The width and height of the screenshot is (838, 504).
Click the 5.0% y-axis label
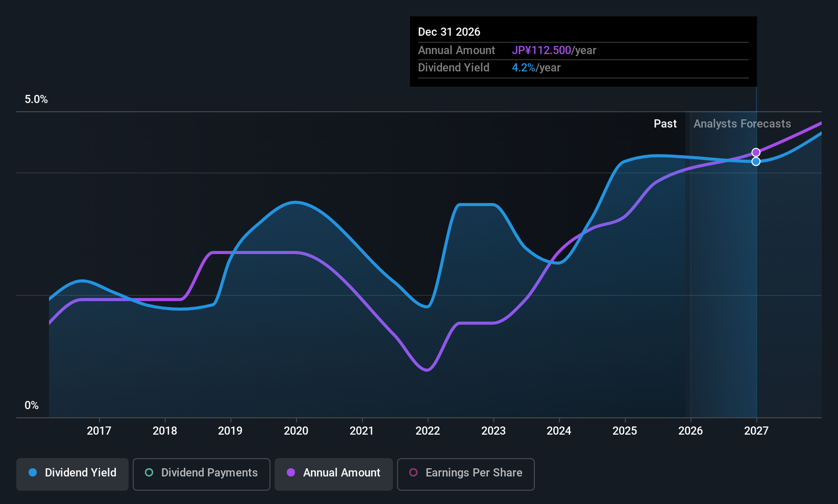(36, 99)
